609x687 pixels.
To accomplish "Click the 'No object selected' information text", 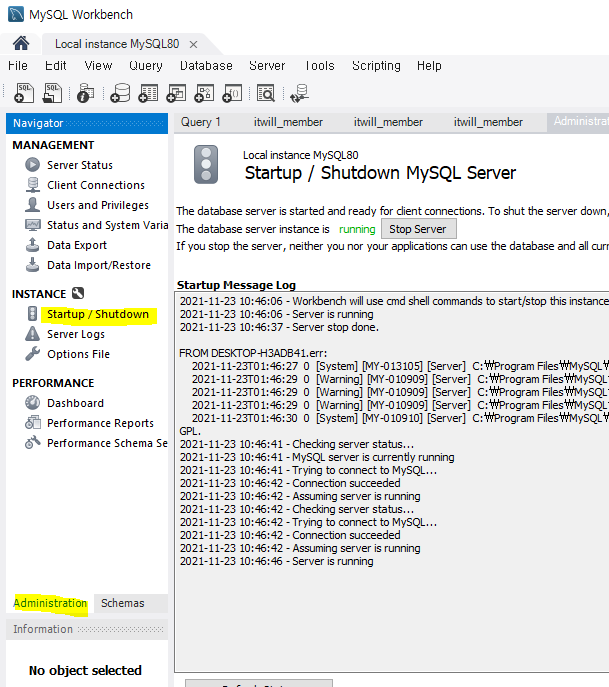I will [x=85, y=670].
